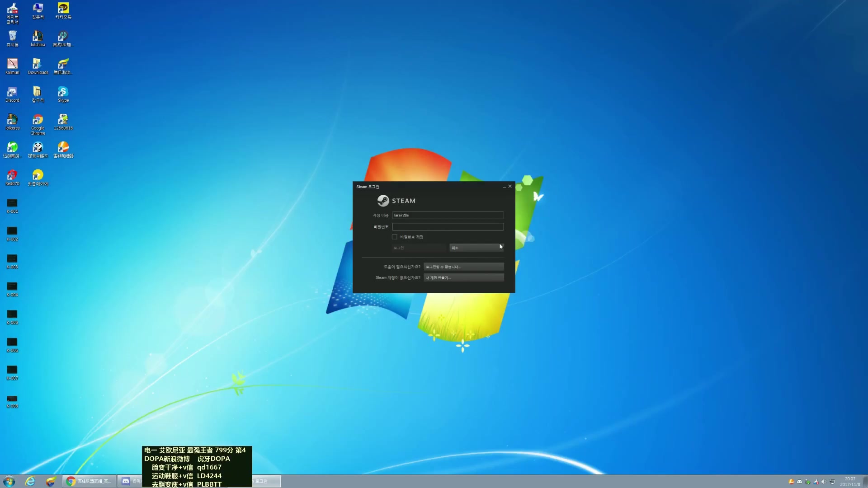868x488 pixels.
Task: Switch to the Chrome taskbar window
Action: 89,481
